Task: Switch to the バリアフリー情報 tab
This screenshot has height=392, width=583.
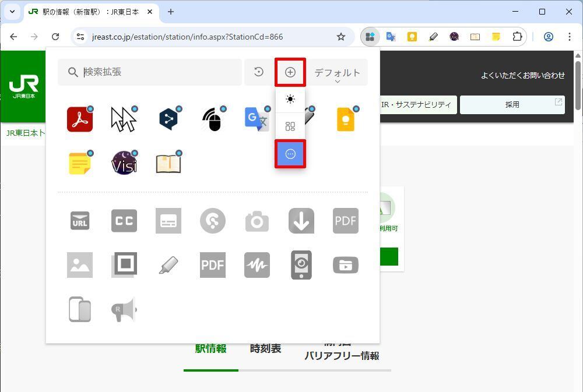Action: 342,355
